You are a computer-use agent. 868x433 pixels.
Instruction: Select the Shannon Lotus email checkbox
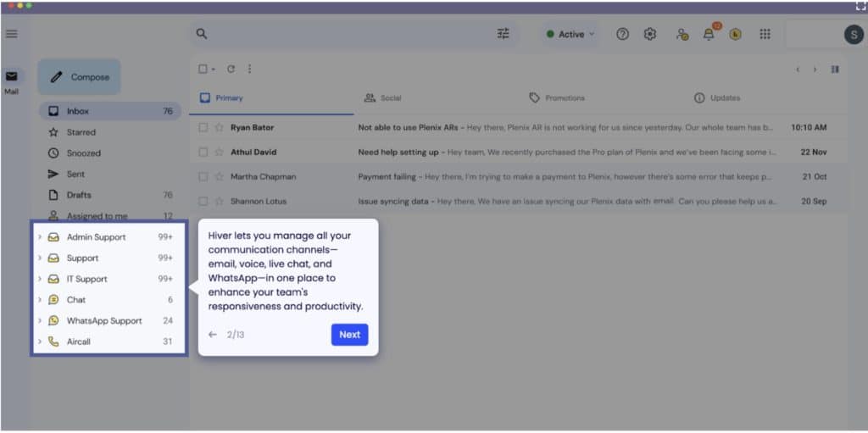pos(203,201)
